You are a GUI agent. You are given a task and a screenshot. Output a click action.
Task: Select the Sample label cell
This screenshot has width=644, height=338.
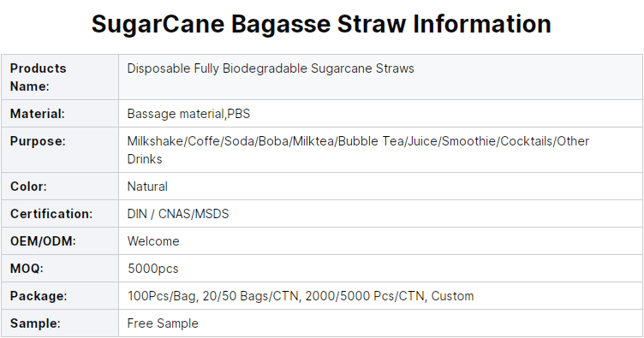point(60,323)
